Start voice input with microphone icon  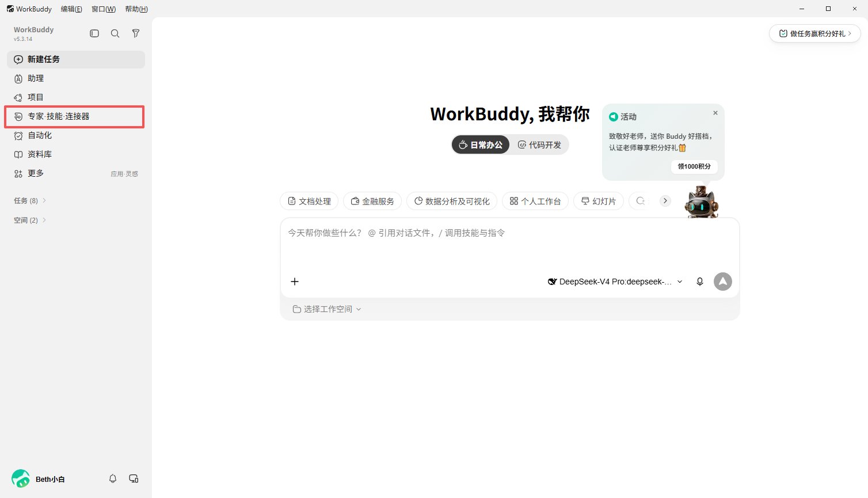pyautogui.click(x=700, y=282)
